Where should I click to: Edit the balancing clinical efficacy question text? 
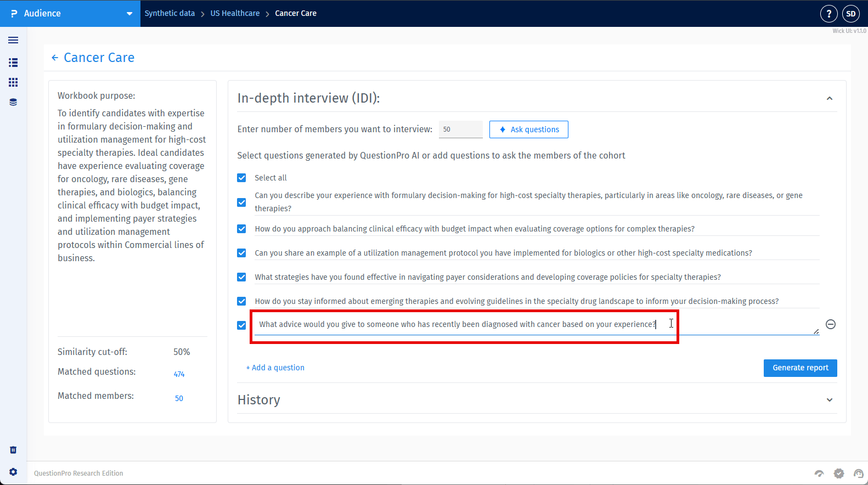[x=537, y=229]
